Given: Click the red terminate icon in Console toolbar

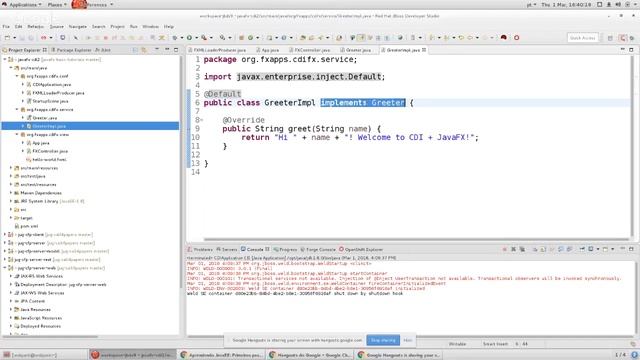Looking at the screenshot, I should coord(504,249).
